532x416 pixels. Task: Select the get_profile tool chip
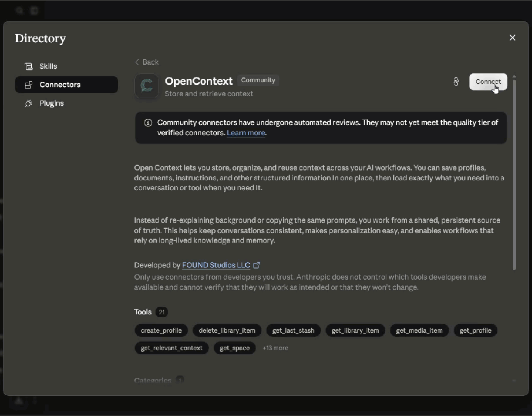475,330
